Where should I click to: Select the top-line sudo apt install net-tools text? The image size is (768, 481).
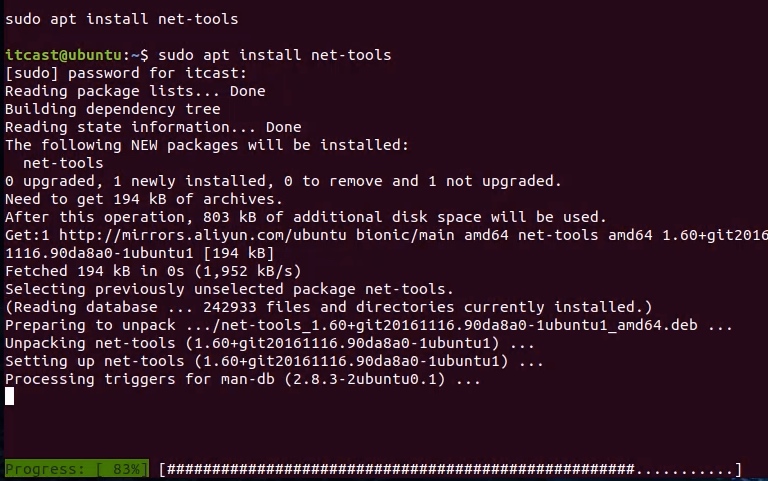(122, 18)
